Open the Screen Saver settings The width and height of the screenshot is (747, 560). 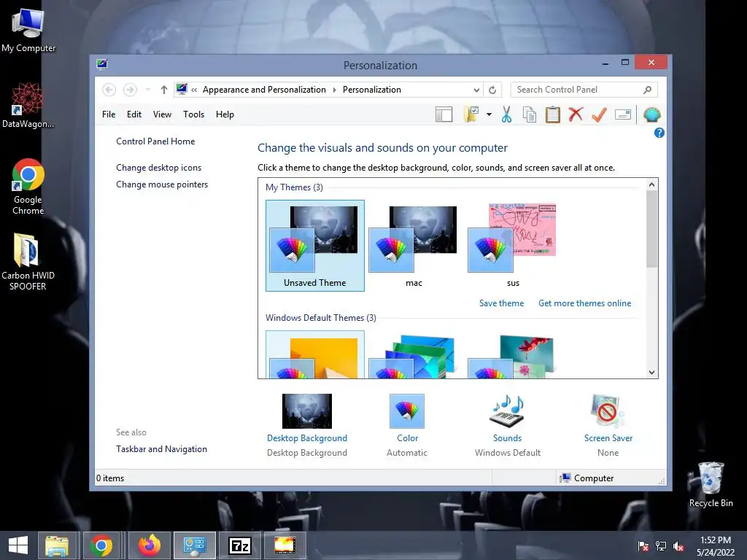click(608, 424)
